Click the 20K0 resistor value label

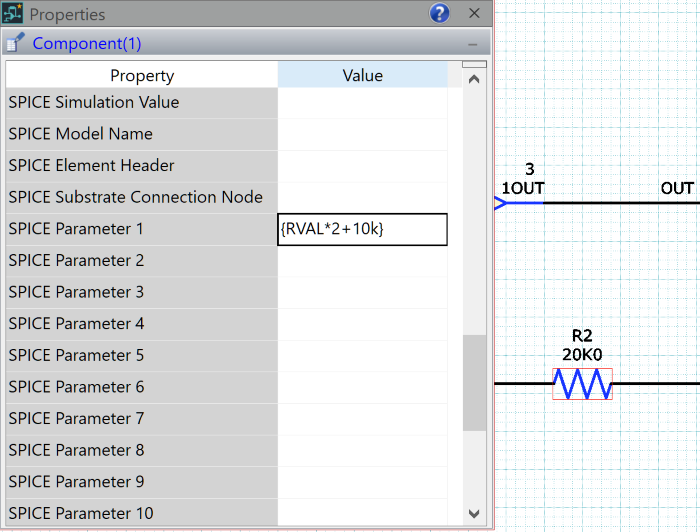(582, 355)
